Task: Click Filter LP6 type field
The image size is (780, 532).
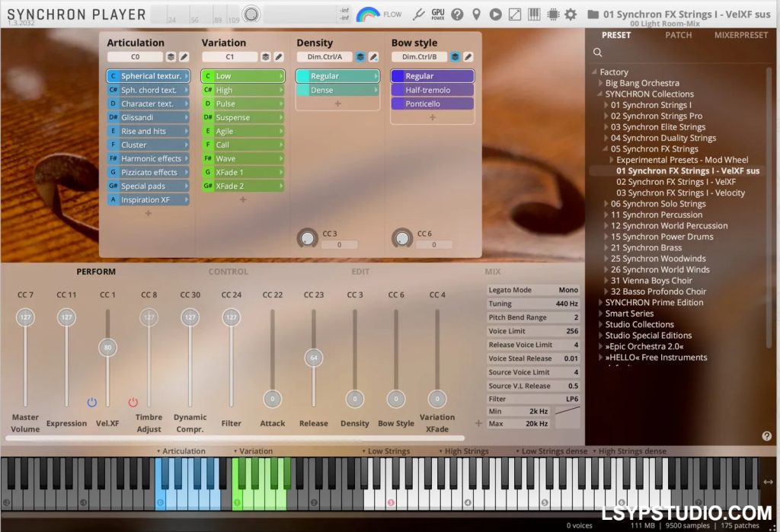Action: [x=533, y=399]
